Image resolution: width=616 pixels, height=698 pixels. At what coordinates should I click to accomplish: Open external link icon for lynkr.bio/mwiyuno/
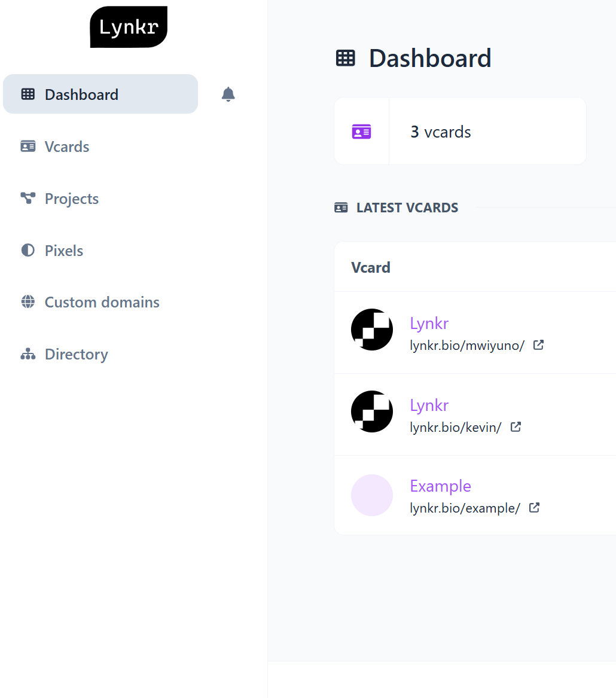[x=539, y=345]
